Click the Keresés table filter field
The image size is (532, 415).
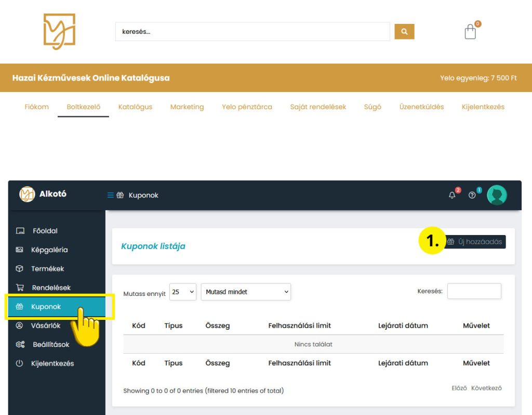[474, 291]
